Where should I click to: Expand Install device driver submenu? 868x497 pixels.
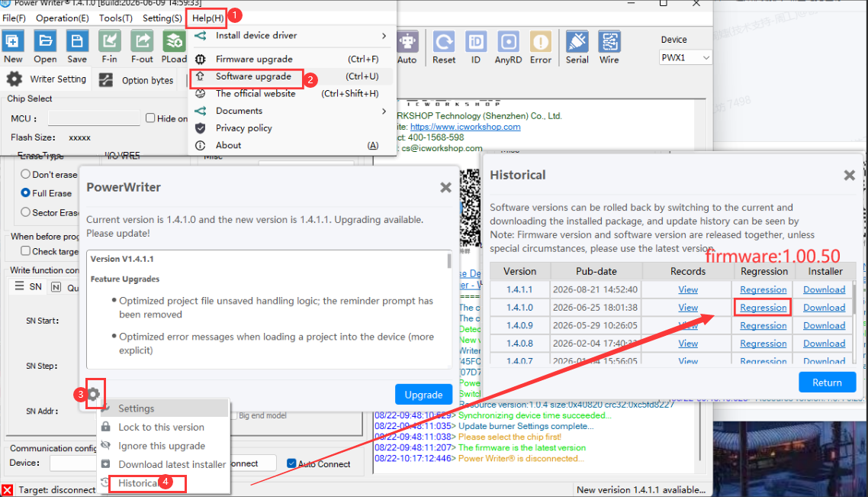[x=384, y=35]
